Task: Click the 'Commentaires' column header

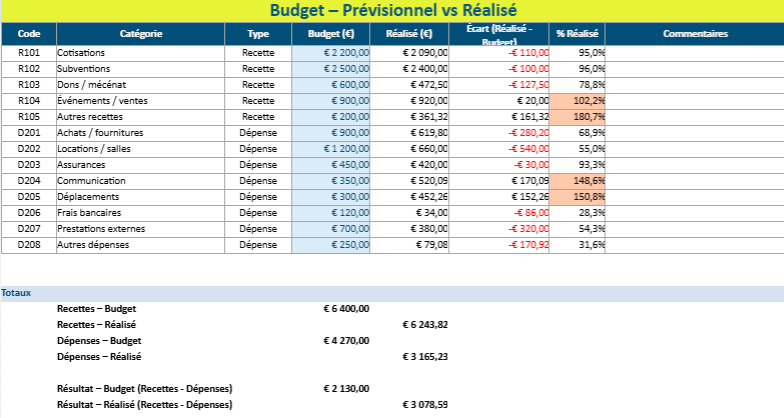Action: tap(694, 34)
